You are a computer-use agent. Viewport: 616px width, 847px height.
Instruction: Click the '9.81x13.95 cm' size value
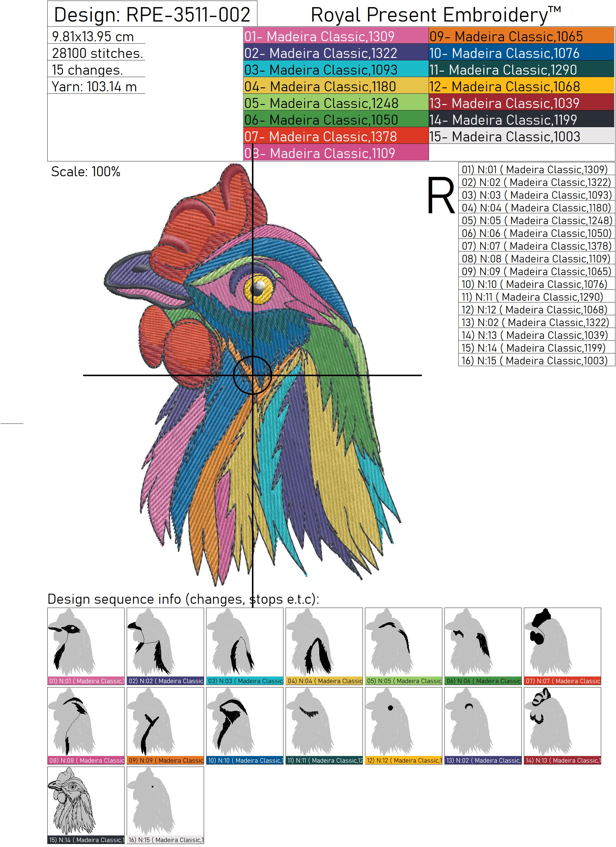click(x=93, y=37)
